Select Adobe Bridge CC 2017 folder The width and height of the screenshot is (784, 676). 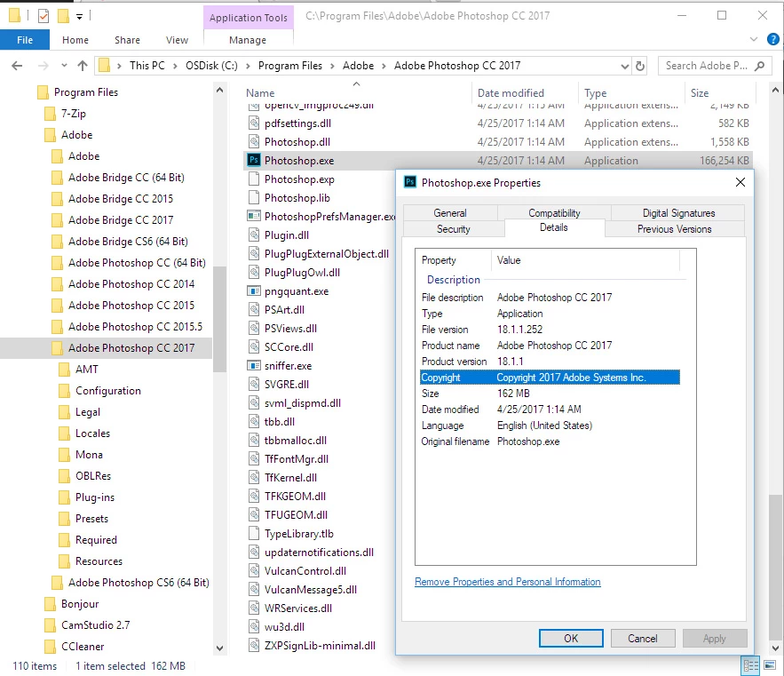[121, 219]
